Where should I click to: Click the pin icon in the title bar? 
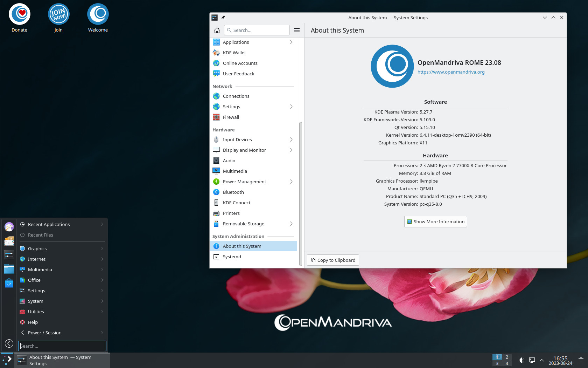(223, 18)
